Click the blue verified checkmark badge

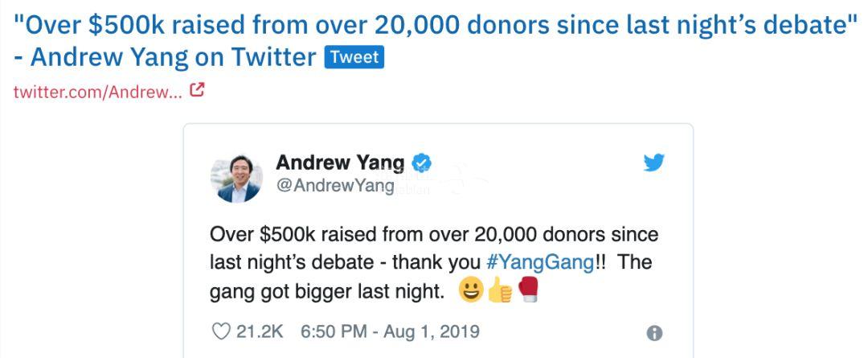tap(422, 163)
